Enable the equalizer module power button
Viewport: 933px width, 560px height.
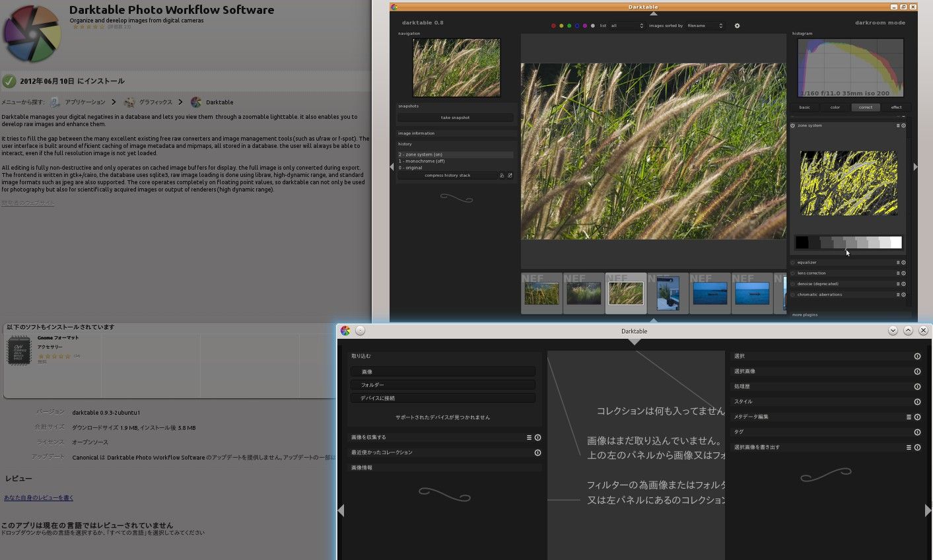point(793,262)
